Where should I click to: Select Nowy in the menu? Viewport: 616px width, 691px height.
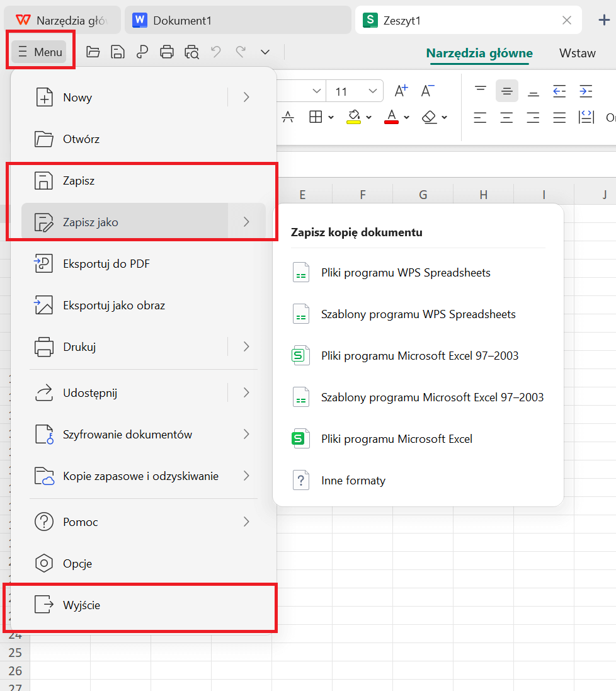pos(123,97)
